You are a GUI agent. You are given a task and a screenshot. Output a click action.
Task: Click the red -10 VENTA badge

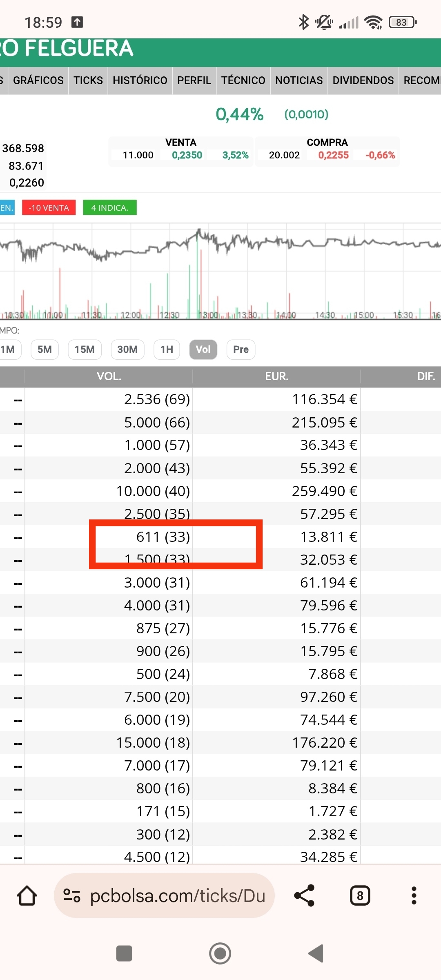point(49,207)
